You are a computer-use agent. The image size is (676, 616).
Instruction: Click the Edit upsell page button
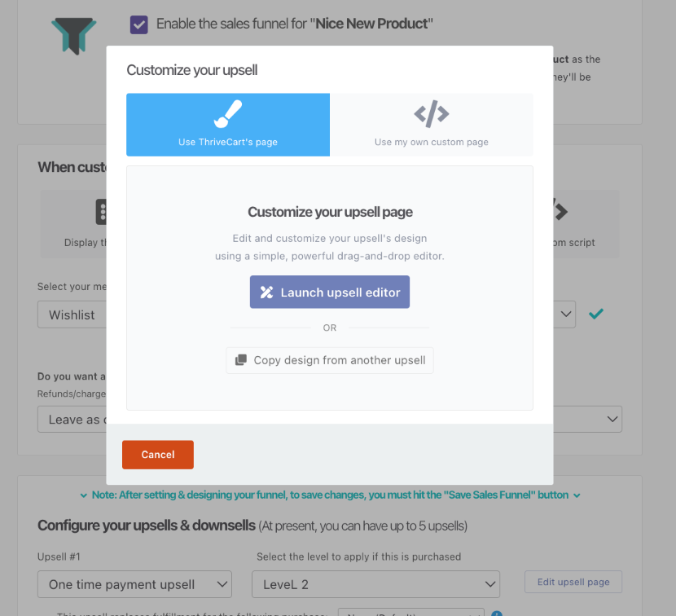[573, 582]
